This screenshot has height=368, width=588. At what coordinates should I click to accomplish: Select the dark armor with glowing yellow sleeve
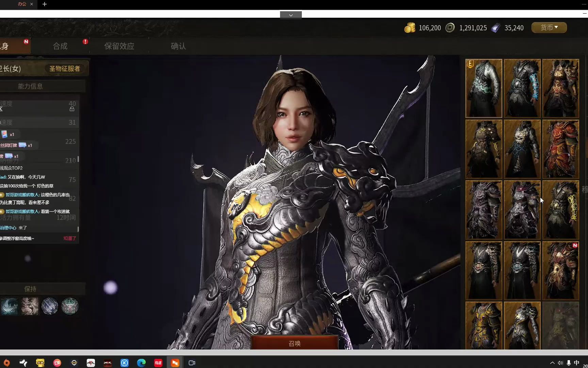[560, 210]
